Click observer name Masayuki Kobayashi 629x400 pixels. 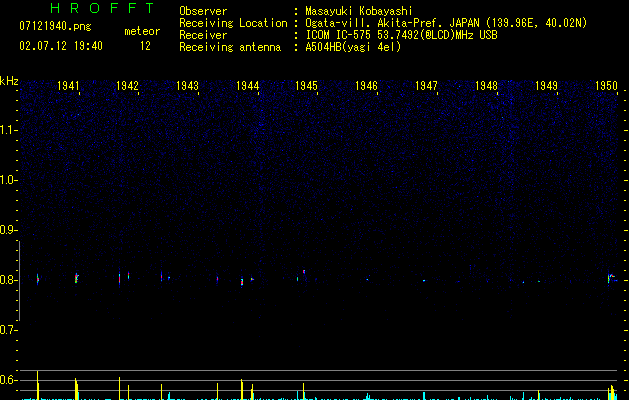click(x=359, y=11)
